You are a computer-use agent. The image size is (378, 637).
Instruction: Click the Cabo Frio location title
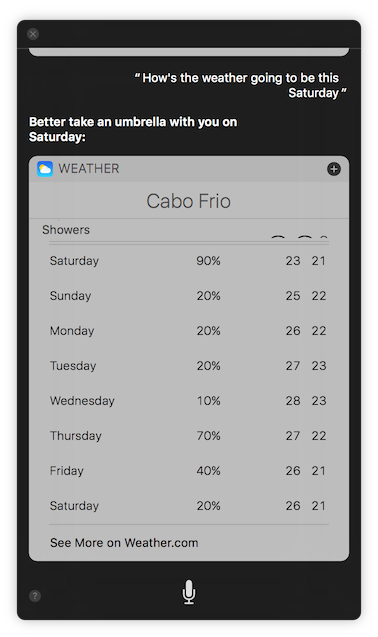coord(189,201)
